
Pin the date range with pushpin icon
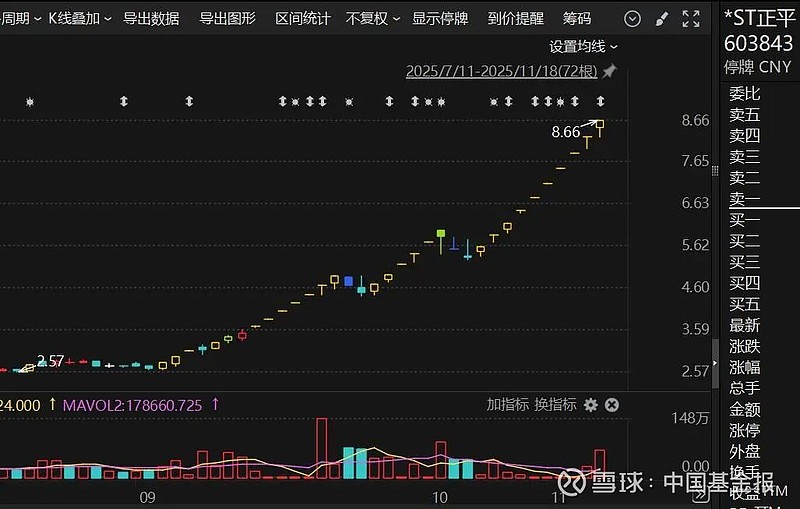(609, 71)
